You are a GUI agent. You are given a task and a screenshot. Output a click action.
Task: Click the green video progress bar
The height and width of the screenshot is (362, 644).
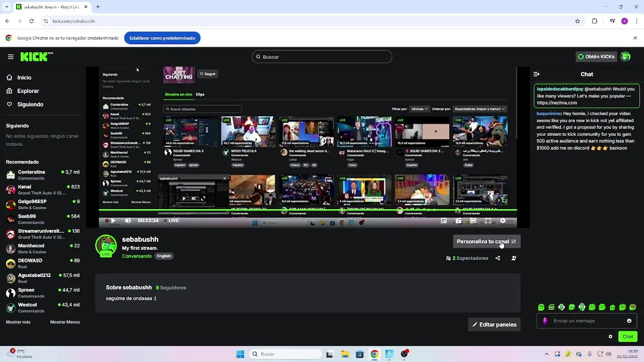(308, 210)
